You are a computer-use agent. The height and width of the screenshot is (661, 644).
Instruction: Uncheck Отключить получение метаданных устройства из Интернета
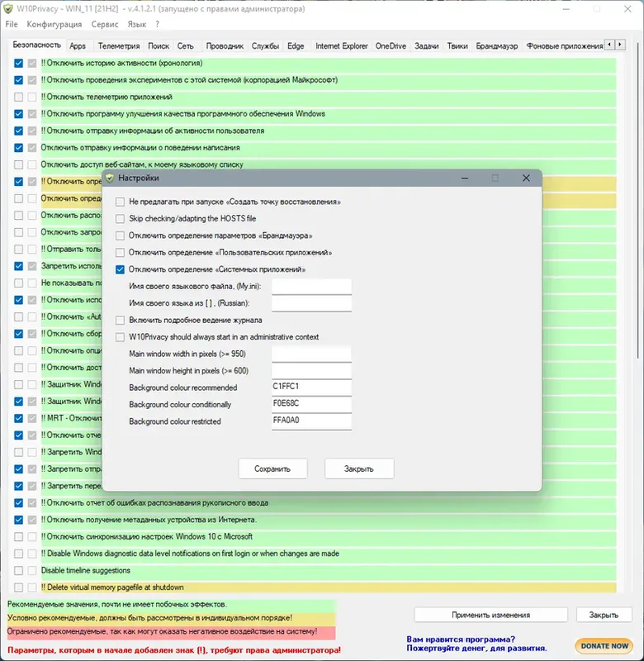coord(18,520)
